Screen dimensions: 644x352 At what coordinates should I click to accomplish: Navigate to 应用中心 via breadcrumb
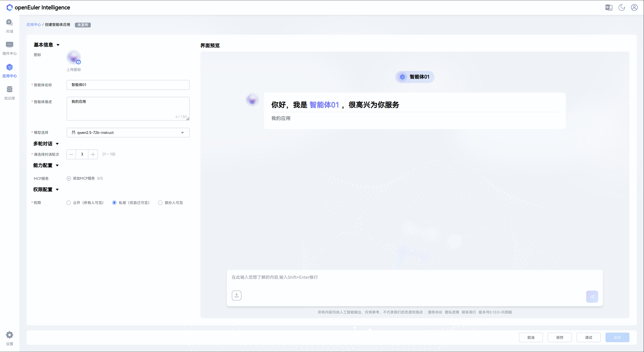point(33,25)
